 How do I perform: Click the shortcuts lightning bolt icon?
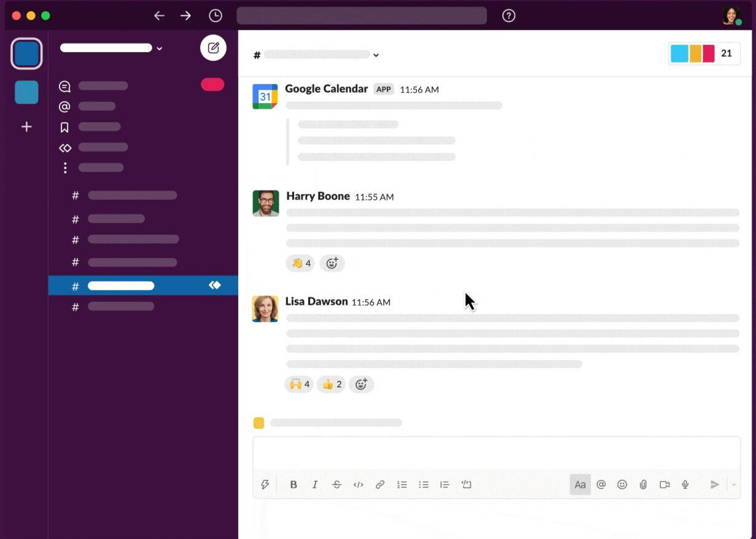coord(265,484)
